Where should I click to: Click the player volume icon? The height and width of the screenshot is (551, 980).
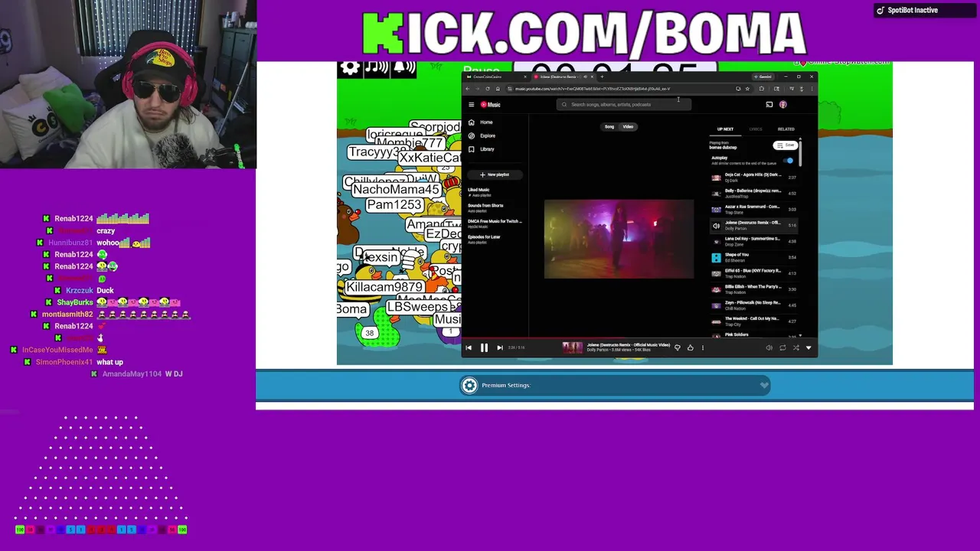coord(769,348)
